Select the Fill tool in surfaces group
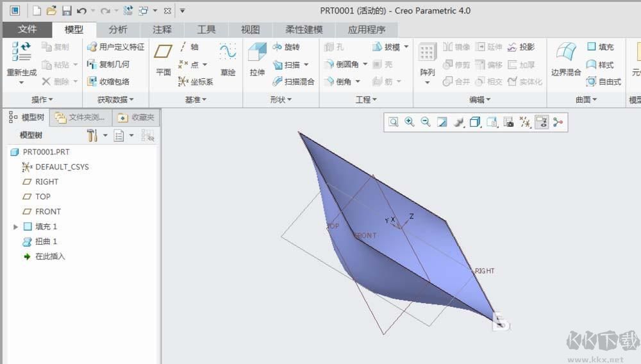This screenshot has height=364, width=641. pyautogui.click(x=600, y=47)
